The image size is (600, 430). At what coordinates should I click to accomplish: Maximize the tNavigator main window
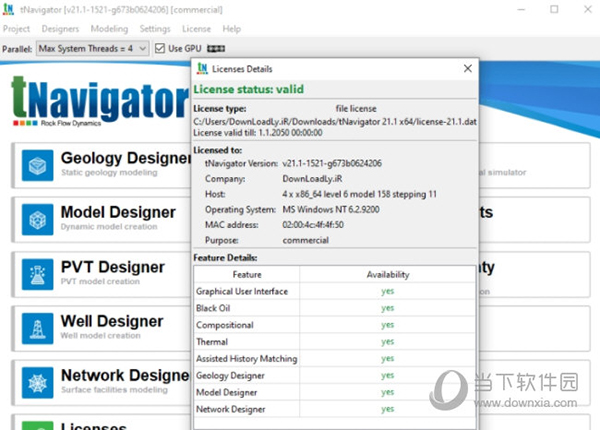tap(554, 9)
